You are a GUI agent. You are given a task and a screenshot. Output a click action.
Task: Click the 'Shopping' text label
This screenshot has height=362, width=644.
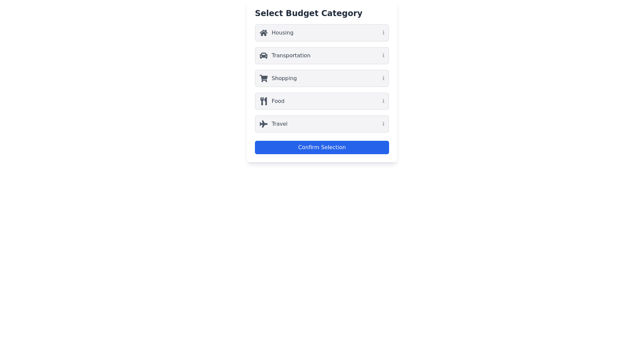(284, 78)
